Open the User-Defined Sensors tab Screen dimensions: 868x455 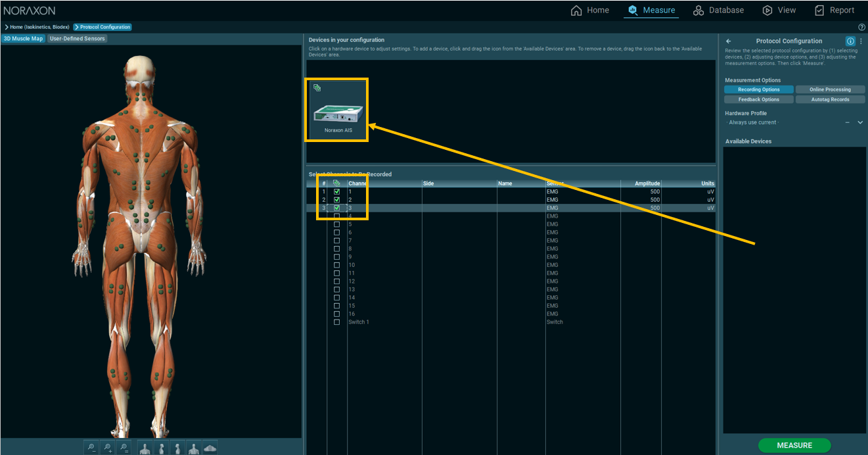point(77,39)
